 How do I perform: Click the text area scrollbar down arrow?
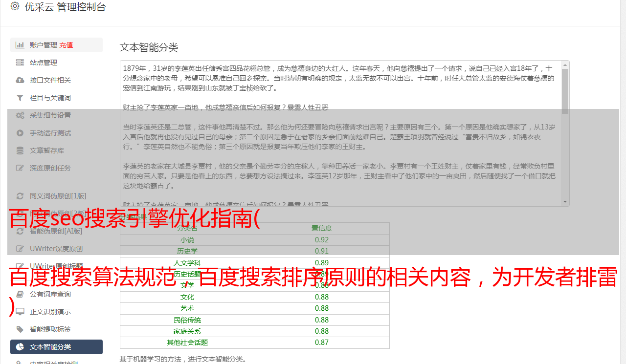point(565,202)
